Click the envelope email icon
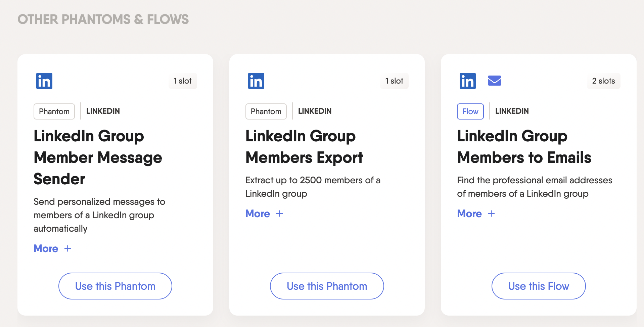The width and height of the screenshot is (644, 327). (x=494, y=81)
